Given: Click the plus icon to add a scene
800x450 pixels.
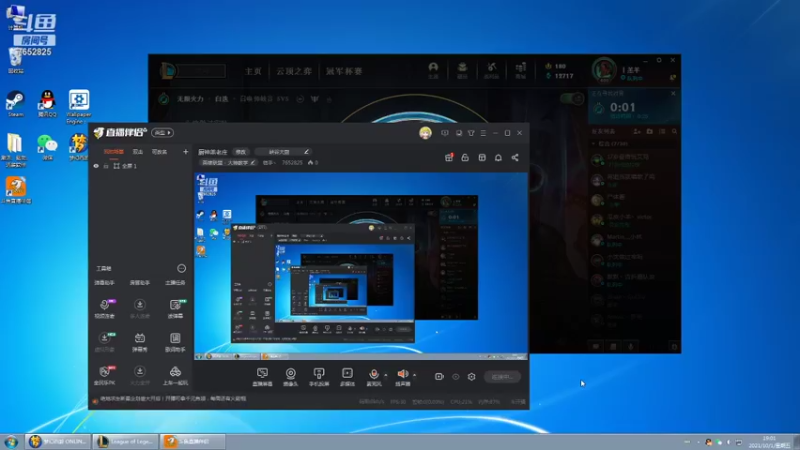Looking at the screenshot, I should (185, 152).
